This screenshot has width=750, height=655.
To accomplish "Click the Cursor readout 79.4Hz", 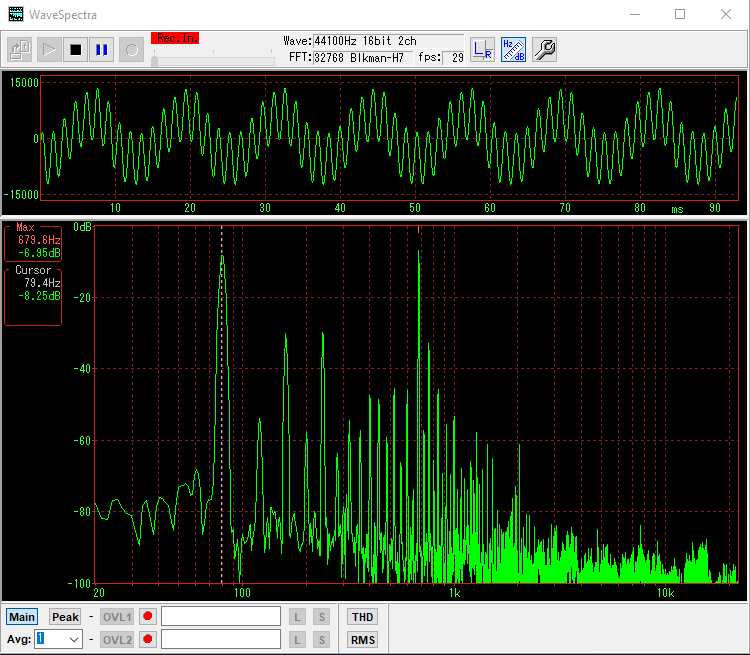I will coord(42,283).
